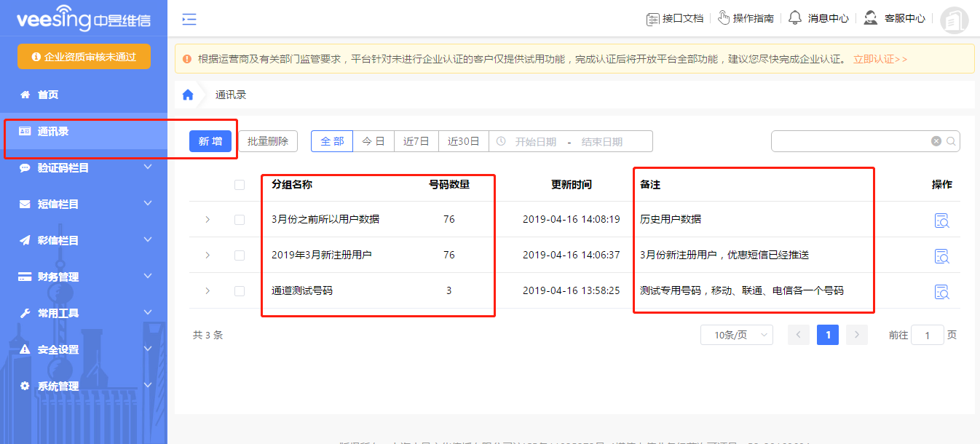Image resolution: width=980 pixels, height=444 pixels.
Task: Open the 10条/页 page size dropdown
Action: click(x=737, y=335)
